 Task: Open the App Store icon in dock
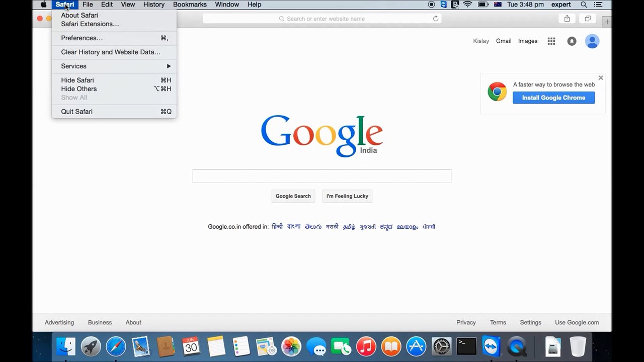point(416,346)
